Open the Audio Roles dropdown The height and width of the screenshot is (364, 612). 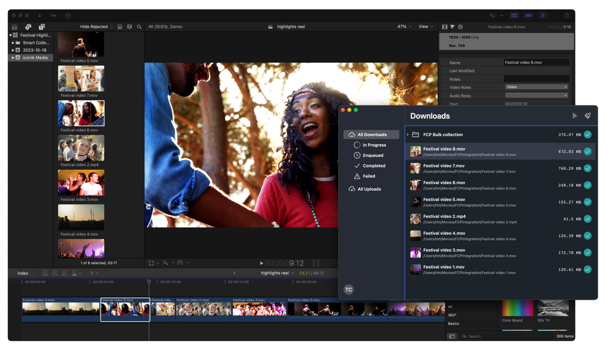coord(536,95)
